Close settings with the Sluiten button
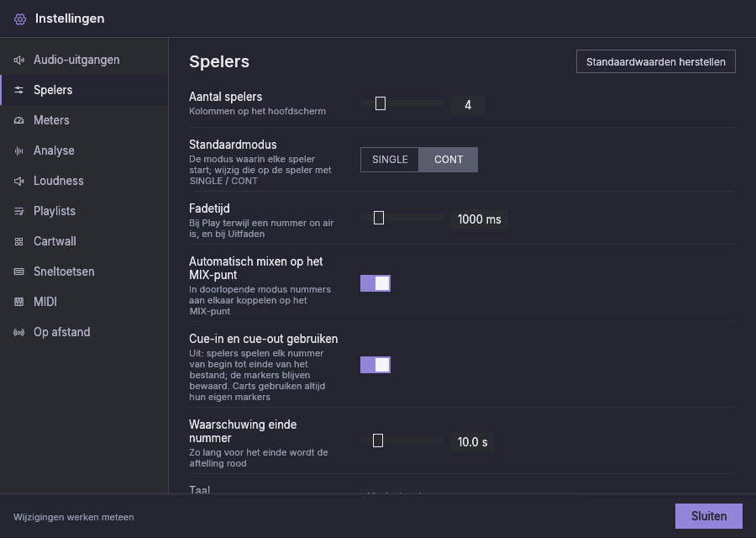756x538 pixels. click(709, 516)
